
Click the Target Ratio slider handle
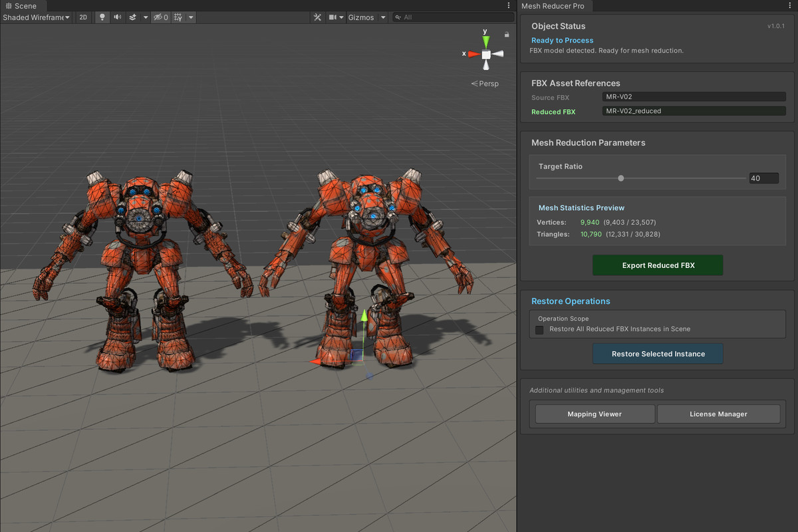[x=621, y=178]
